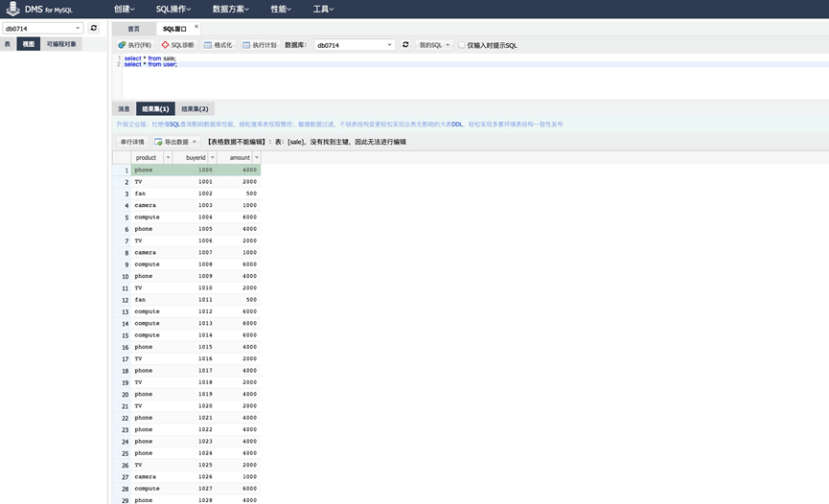
Task: Select the SQL窗口 tab
Action: pyautogui.click(x=175, y=29)
